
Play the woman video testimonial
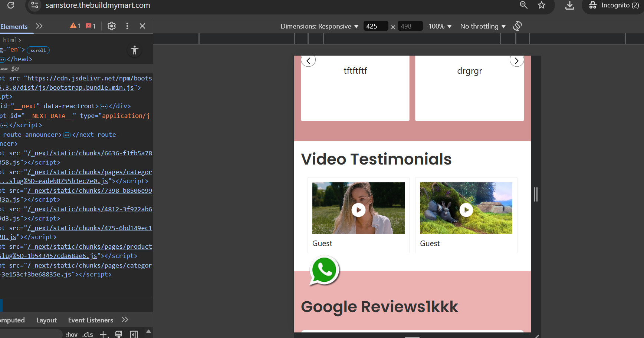pos(358,210)
